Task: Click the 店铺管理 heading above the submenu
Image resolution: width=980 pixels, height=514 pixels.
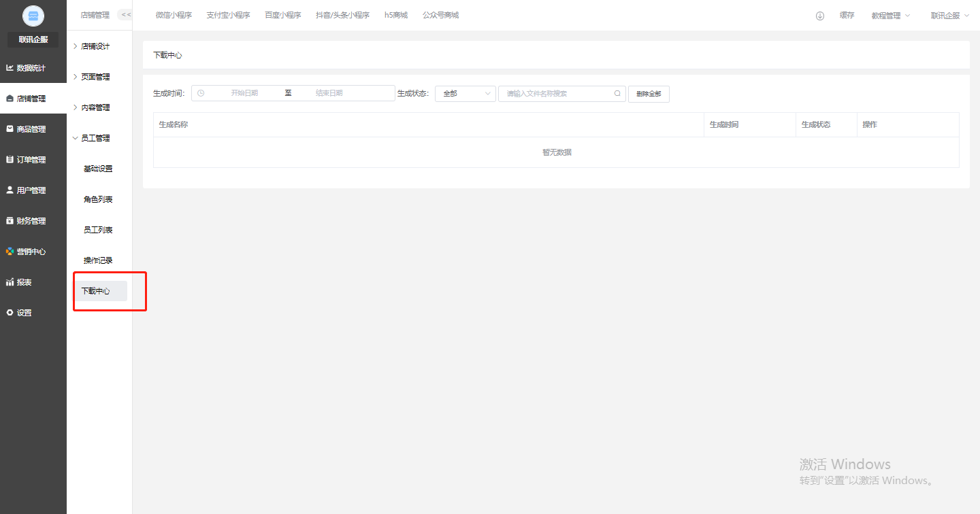Action: [x=95, y=15]
